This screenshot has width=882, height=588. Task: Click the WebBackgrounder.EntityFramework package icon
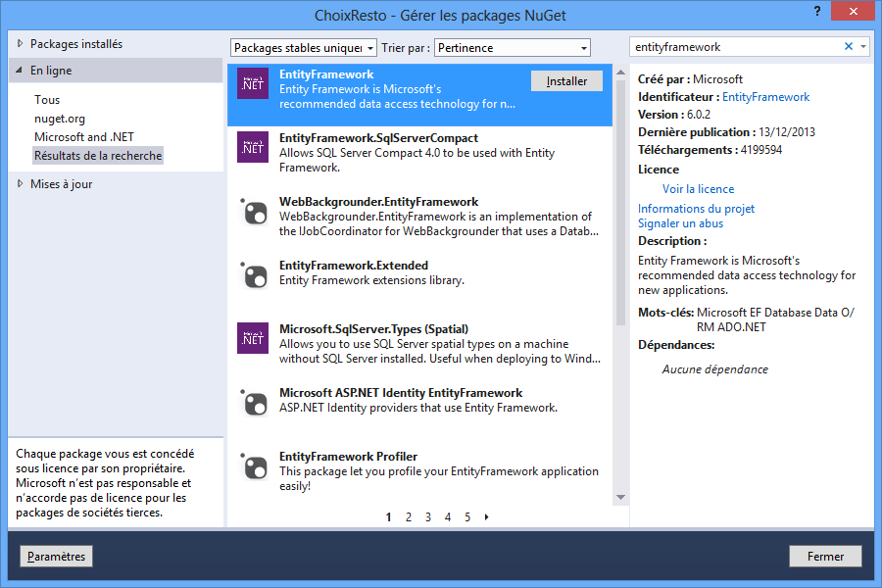[253, 212]
